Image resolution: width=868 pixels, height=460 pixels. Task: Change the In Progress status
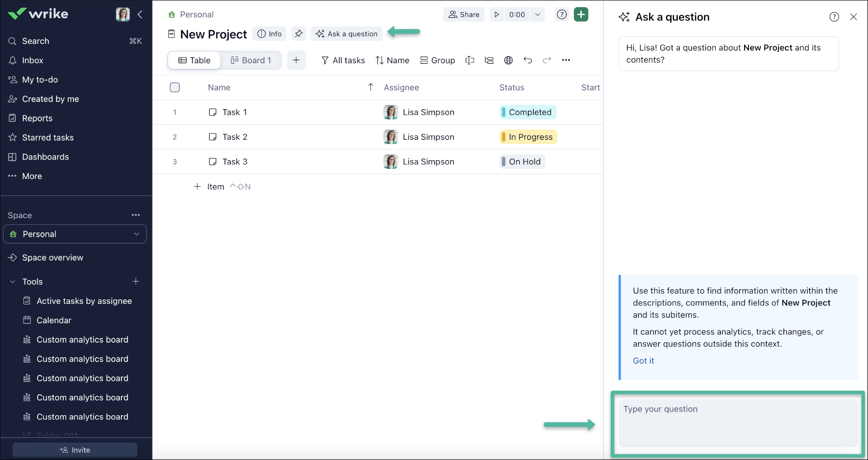click(x=528, y=137)
